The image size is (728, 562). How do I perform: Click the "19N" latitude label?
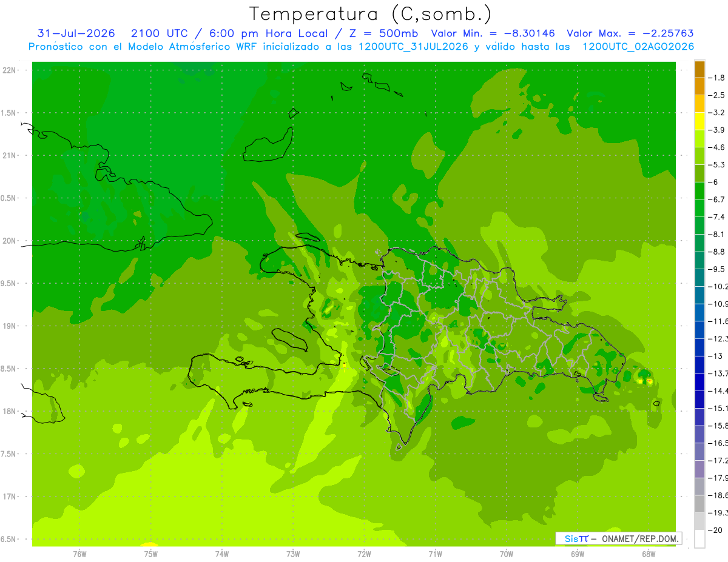tap(8, 326)
